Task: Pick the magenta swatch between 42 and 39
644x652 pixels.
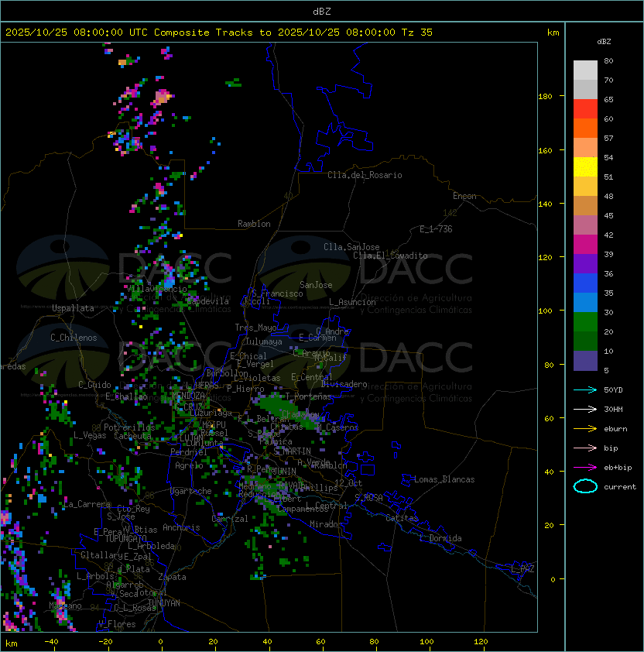Action: [585, 244]
